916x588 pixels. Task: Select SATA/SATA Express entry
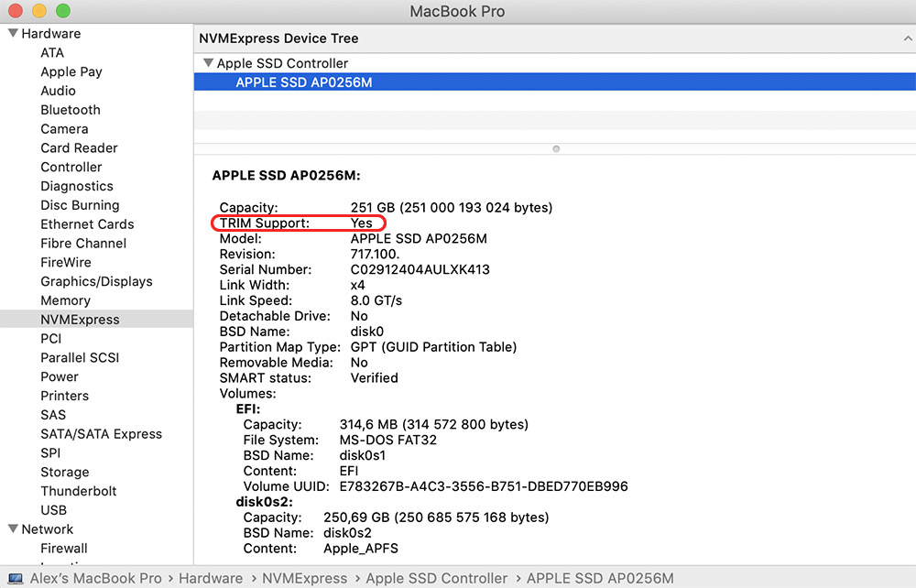tap(101, 434)
